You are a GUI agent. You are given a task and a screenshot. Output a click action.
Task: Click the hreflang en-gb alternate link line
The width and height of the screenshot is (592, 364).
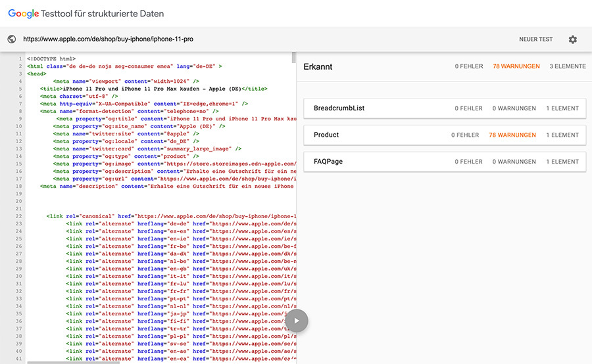coord(182,269)
